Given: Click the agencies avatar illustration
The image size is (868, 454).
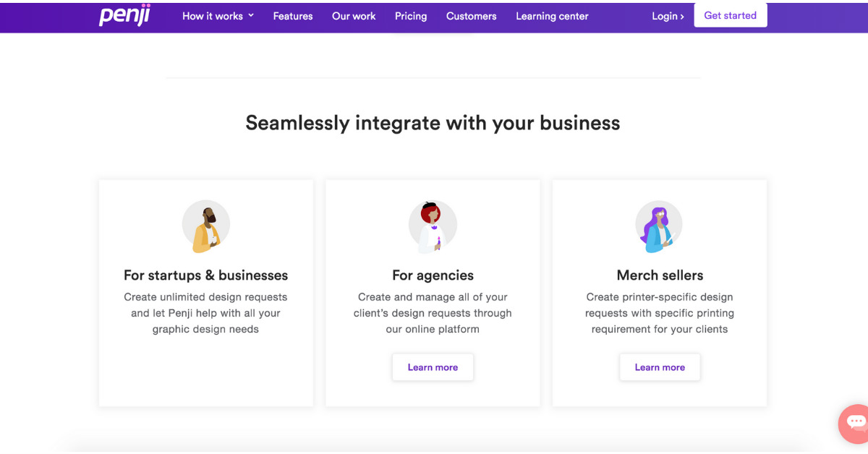Looking at the screenshot, I should click(433, 226).
